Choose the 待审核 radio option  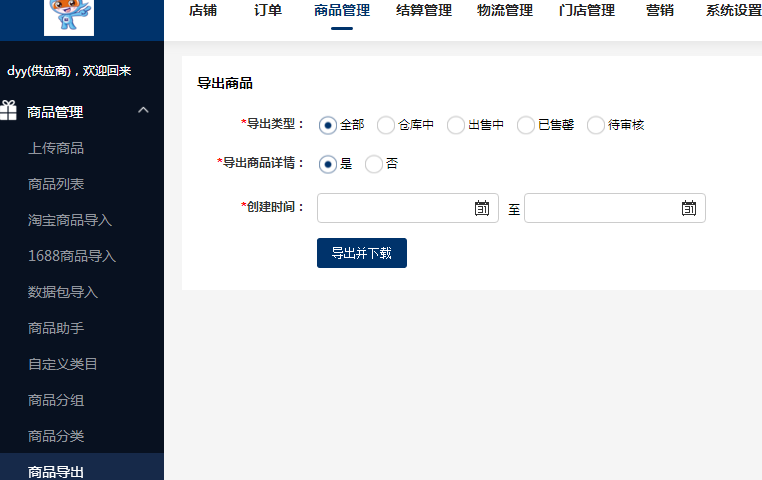[x=595, y=125]
